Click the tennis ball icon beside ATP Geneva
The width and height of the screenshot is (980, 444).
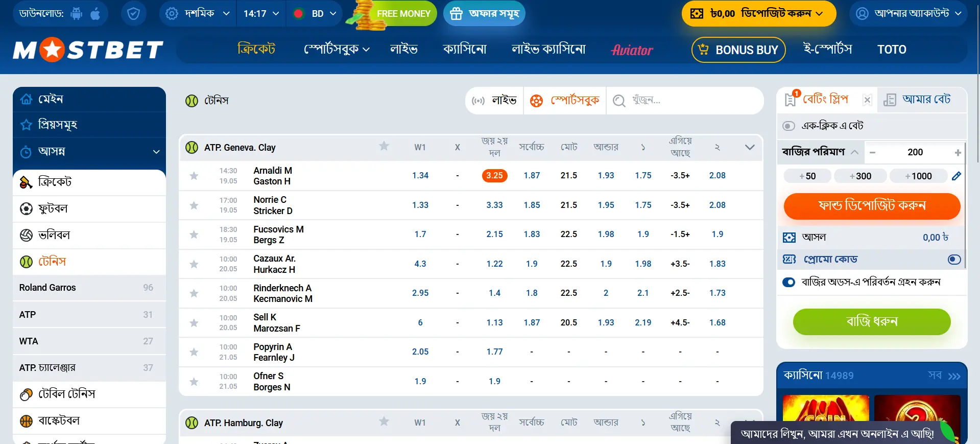pyautogui.click(x=192, y=148)
